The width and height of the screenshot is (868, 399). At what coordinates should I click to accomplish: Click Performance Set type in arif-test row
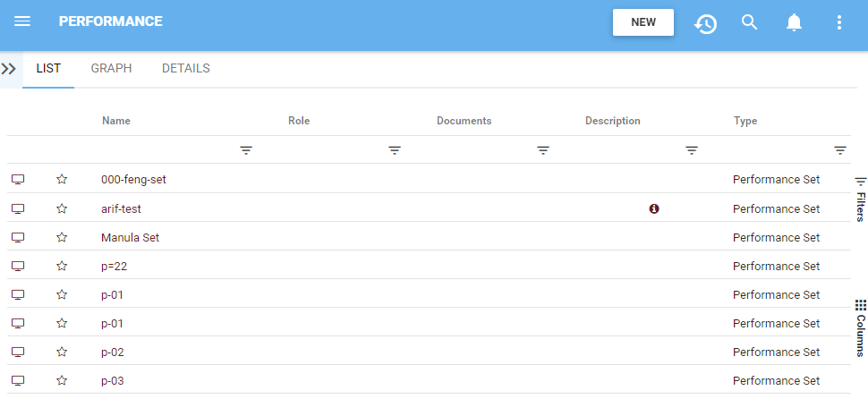[x=776, y=208]
